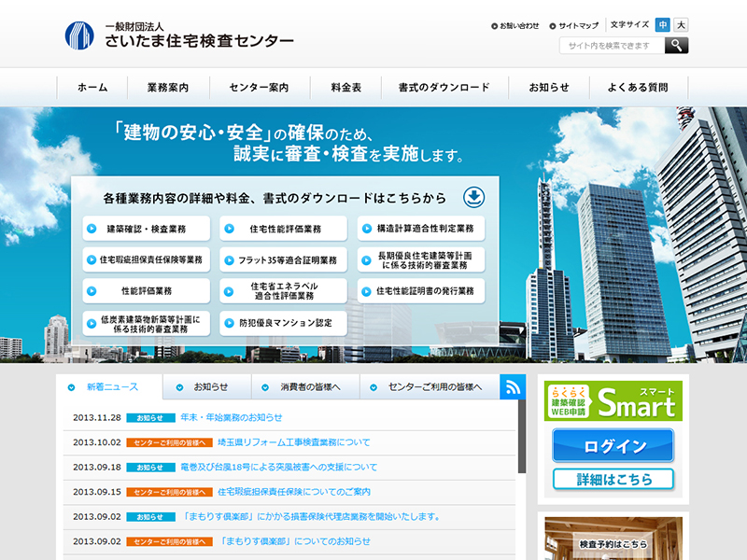Click the search magnifier icon button

676,45
